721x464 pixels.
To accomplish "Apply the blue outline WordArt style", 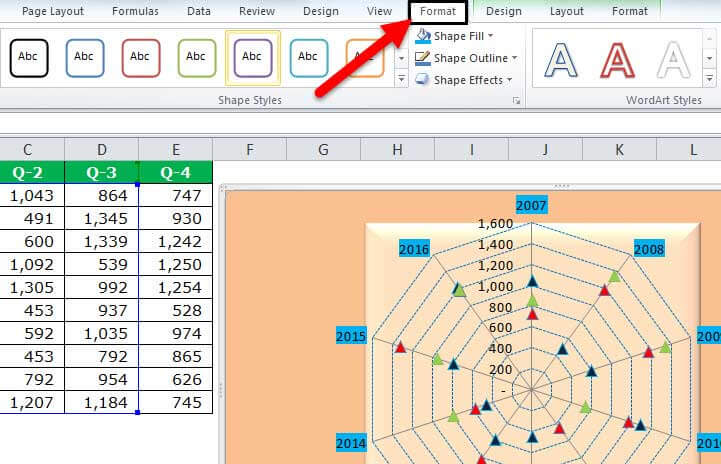I will (561, 60).
